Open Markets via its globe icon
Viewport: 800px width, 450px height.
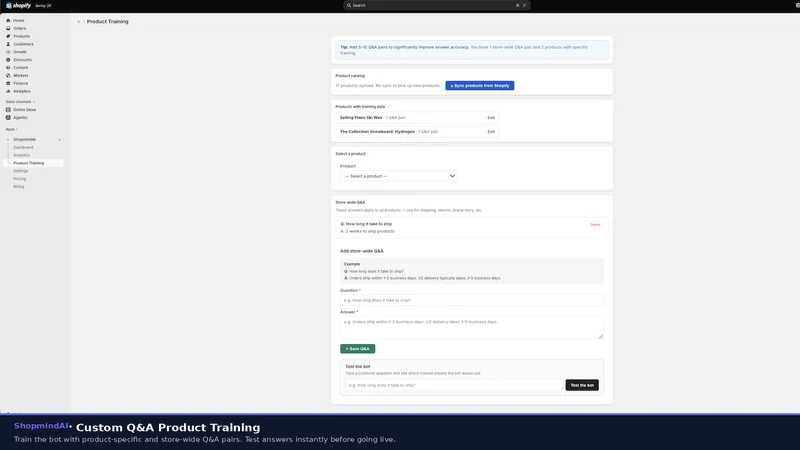(8, 75)
